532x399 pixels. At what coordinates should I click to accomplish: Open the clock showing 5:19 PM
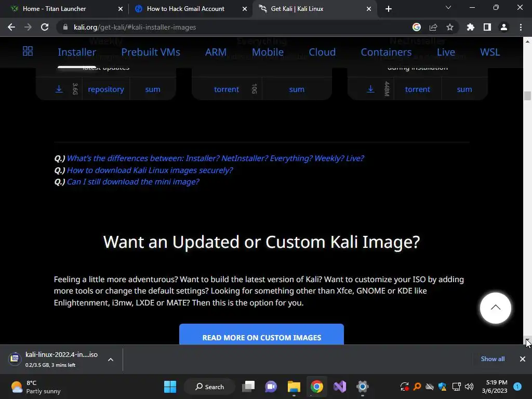[495, 387]
